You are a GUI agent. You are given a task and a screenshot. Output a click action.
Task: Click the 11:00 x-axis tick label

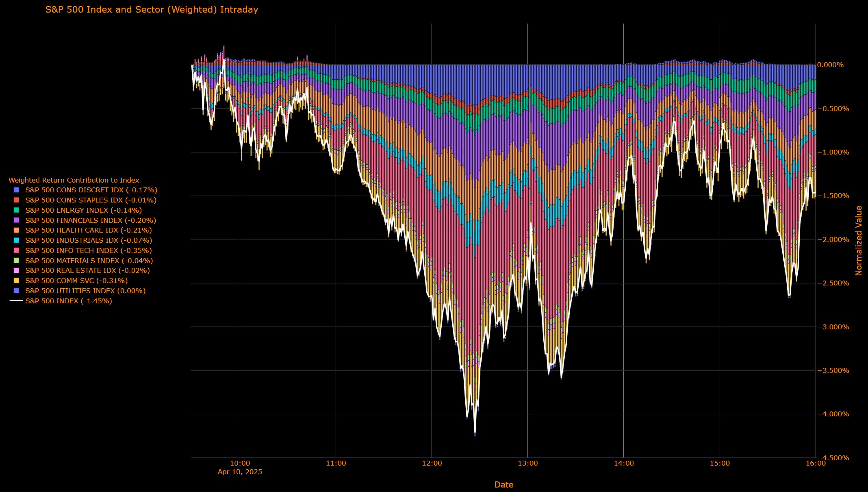coord(336,463)
